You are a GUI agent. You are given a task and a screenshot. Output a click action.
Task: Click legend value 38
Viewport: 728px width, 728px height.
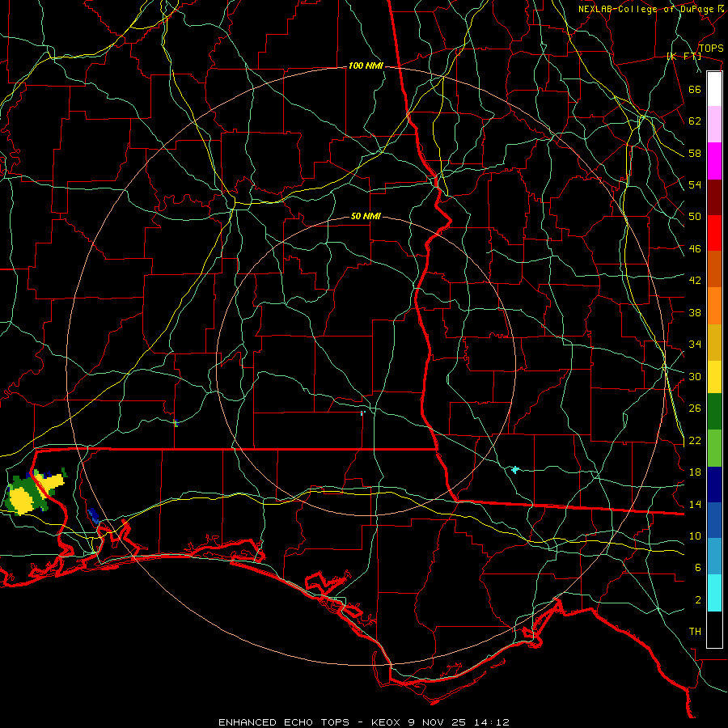point(695,312)
